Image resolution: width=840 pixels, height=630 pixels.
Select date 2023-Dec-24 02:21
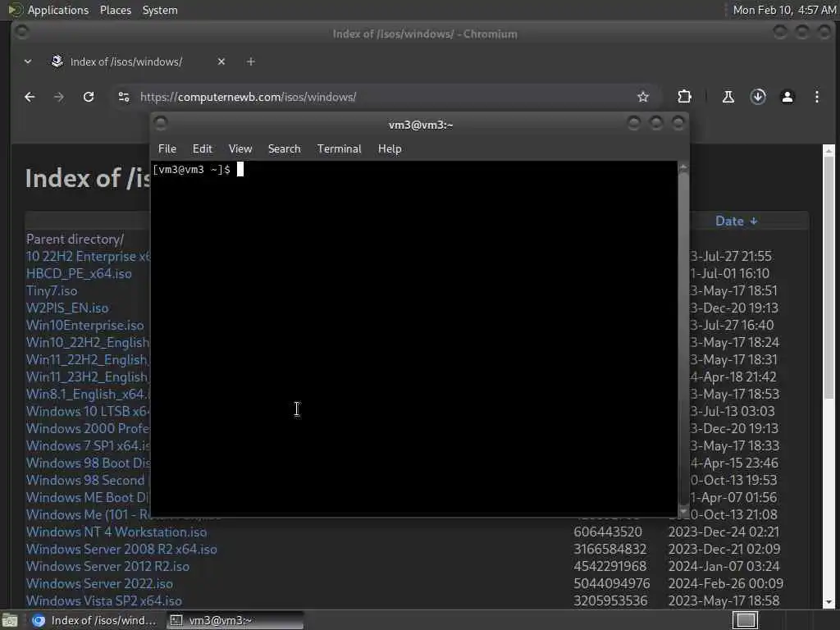click(724, 532)
